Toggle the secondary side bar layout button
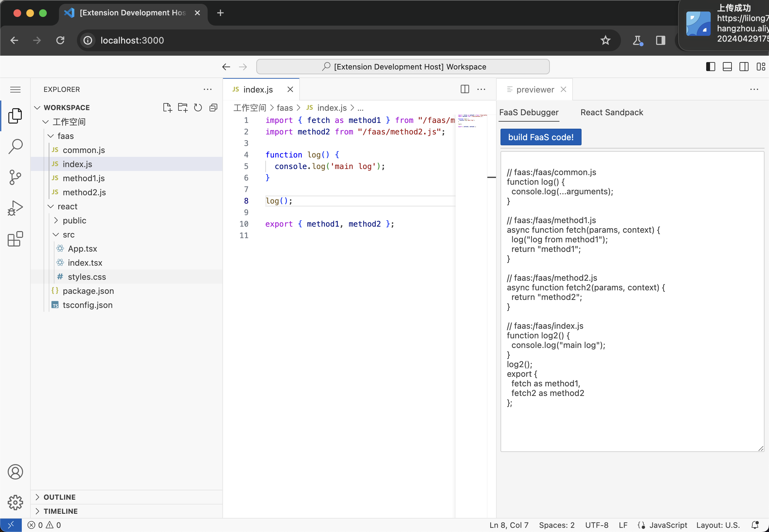 coord(744,67)
